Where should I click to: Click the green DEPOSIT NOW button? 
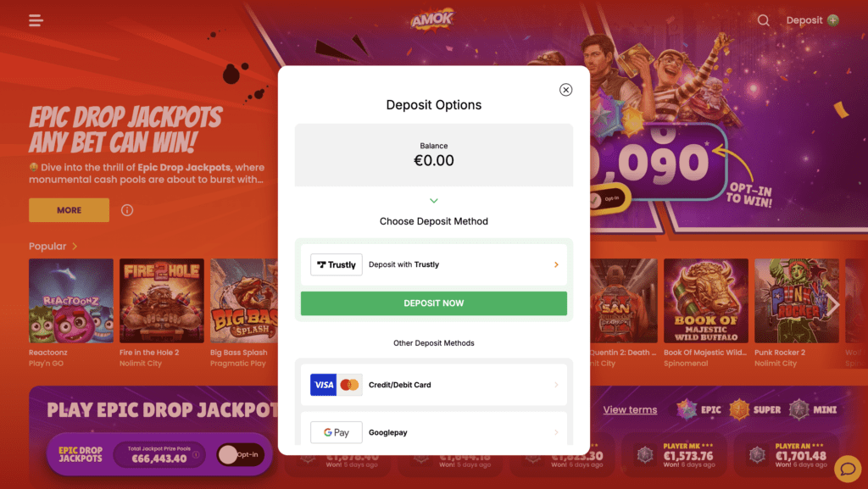pyautogui.click(x=433, y=303)
